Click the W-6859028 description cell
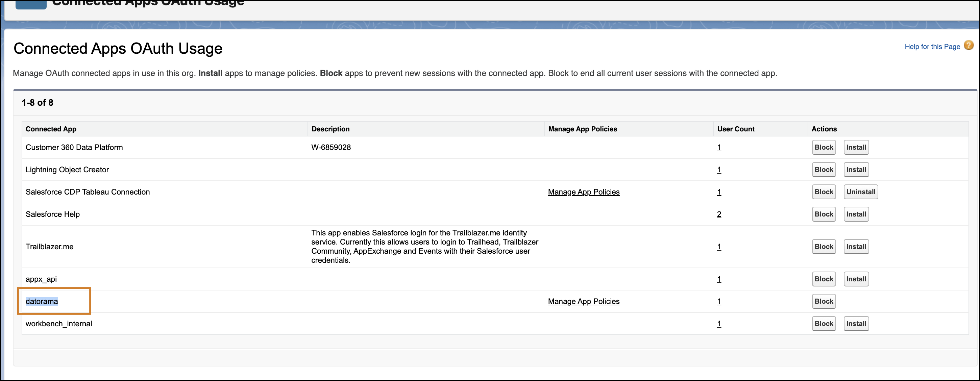980x381 pixels. tap(331, 147)
